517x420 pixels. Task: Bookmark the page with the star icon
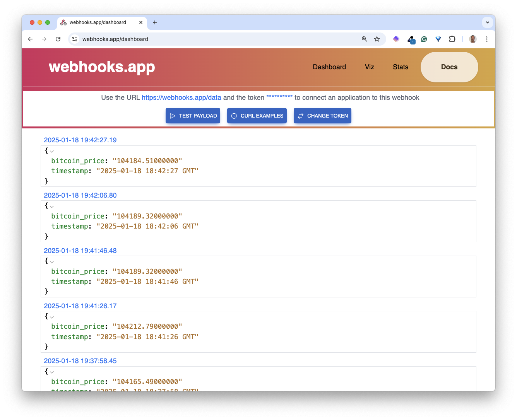point(377,39)
